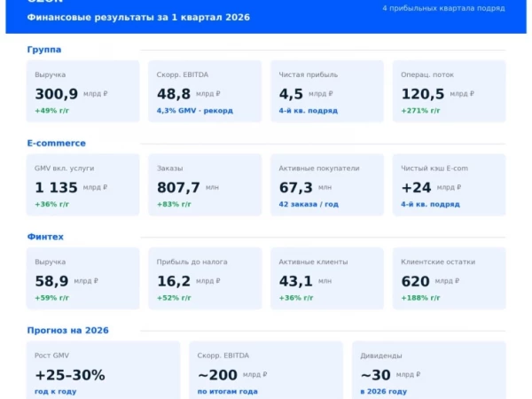Click the '+49% г/г' growth label
The image size is (532, 399).
pyautogui.click(x=52, y=111)
